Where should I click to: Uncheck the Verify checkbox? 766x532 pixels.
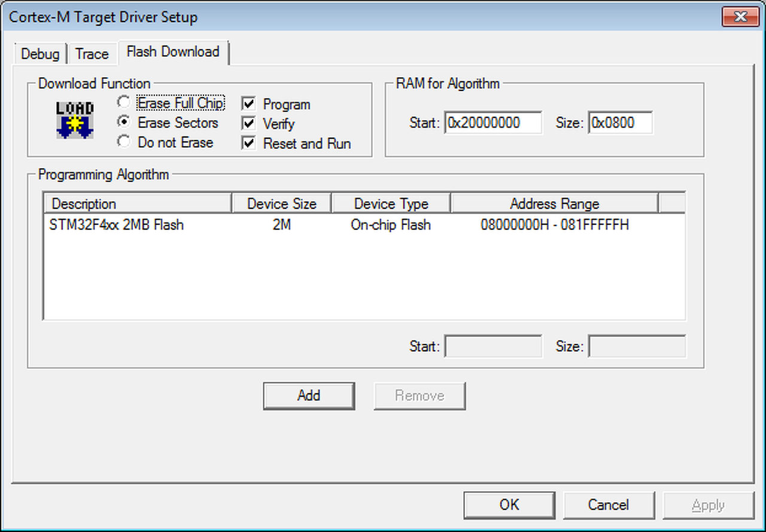248,124
